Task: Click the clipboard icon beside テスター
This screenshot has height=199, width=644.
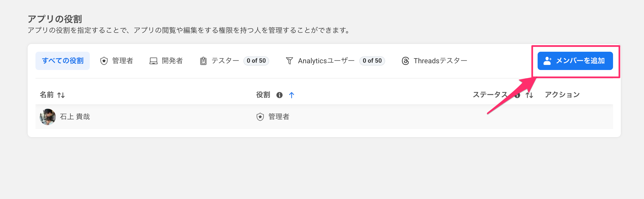Action: click(x=203, y=61)
